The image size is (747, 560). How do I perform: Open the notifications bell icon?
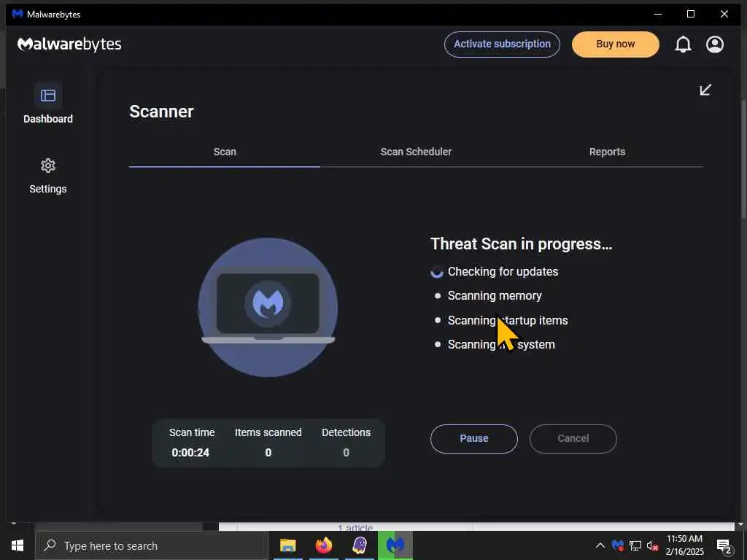point(683,44)
